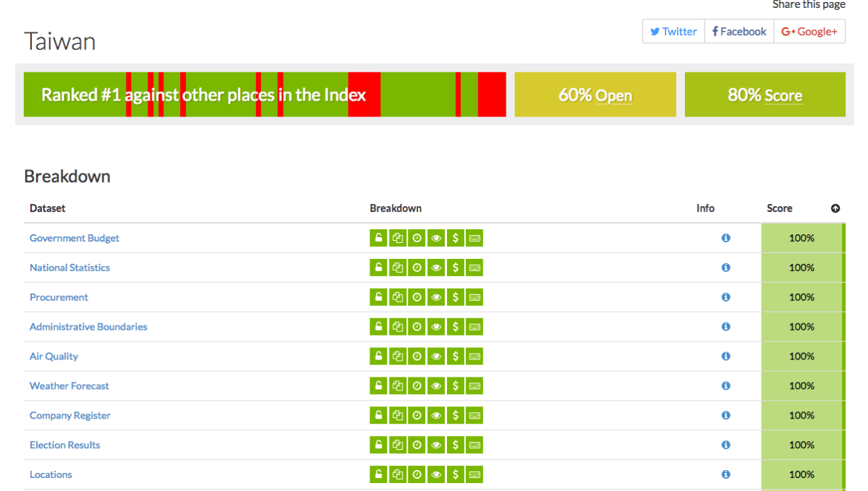Open the Weather Forecast dataset link
This screenshot has height=491, width=868.
coord(69,386)
